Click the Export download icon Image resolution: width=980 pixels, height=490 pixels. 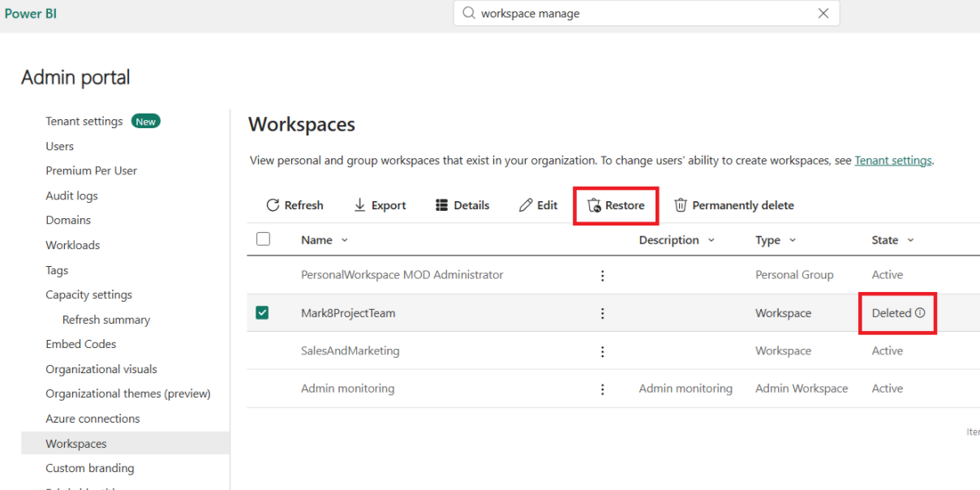pyautogui.click(x=360, y=205)
